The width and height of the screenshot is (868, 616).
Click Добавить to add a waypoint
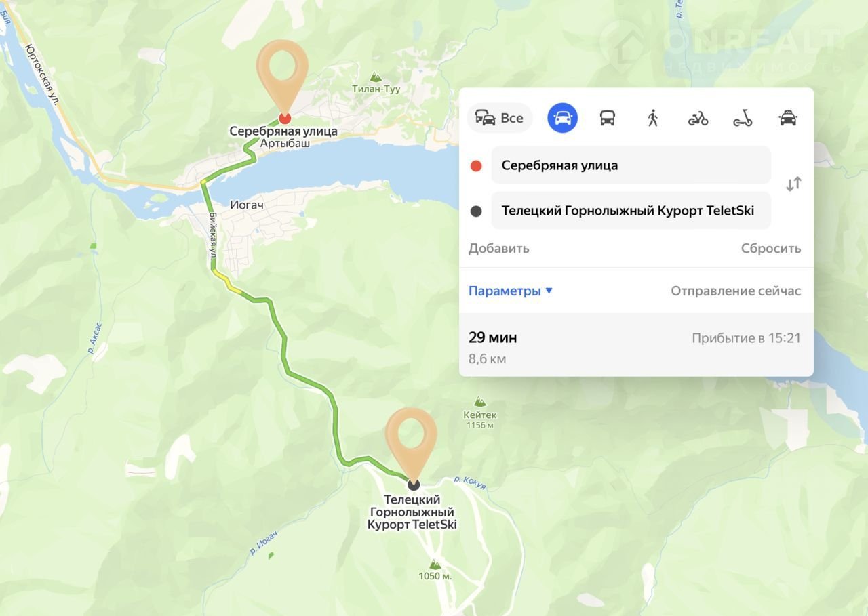pyautogui.click(x=498, y=248)
